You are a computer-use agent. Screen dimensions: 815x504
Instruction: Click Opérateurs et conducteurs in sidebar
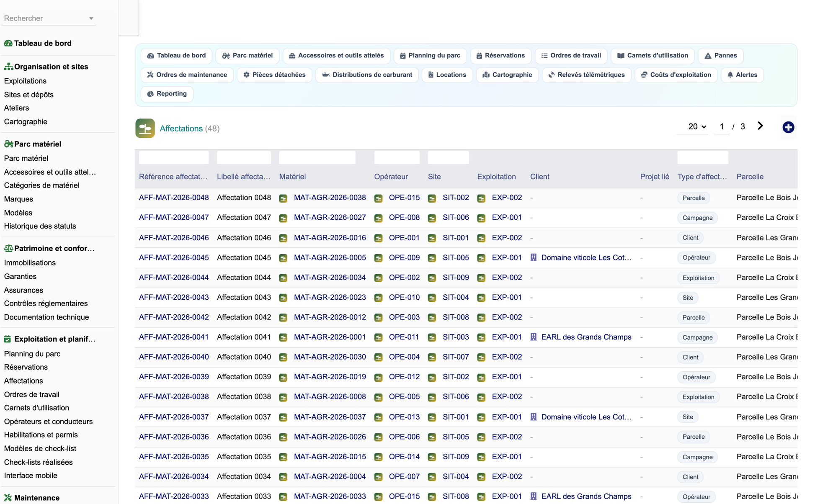(48, 422)
